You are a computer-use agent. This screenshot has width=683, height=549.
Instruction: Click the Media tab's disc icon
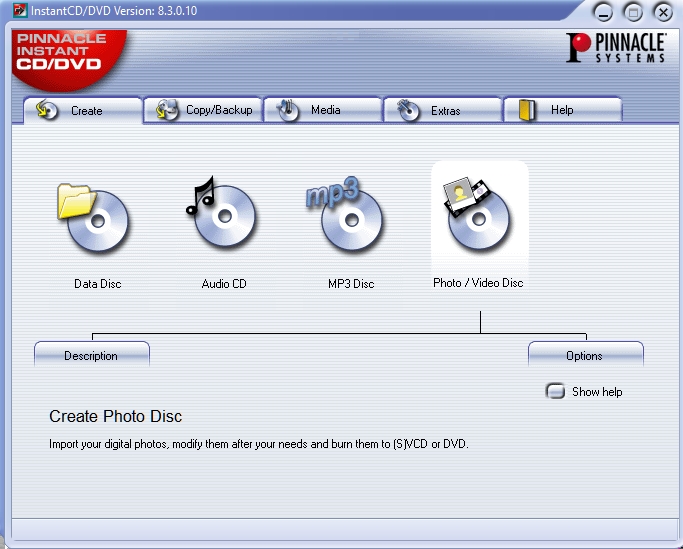(288, 110)
